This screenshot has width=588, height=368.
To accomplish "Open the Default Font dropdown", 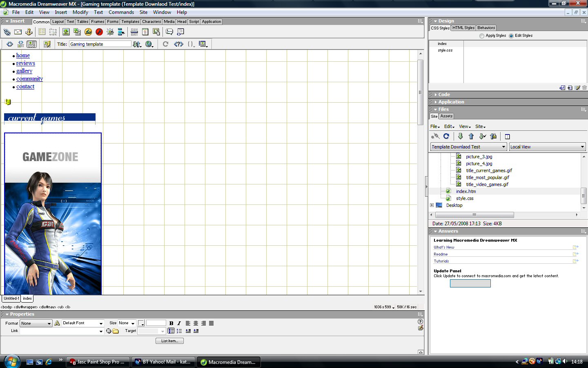I will [x=83, y=323].
